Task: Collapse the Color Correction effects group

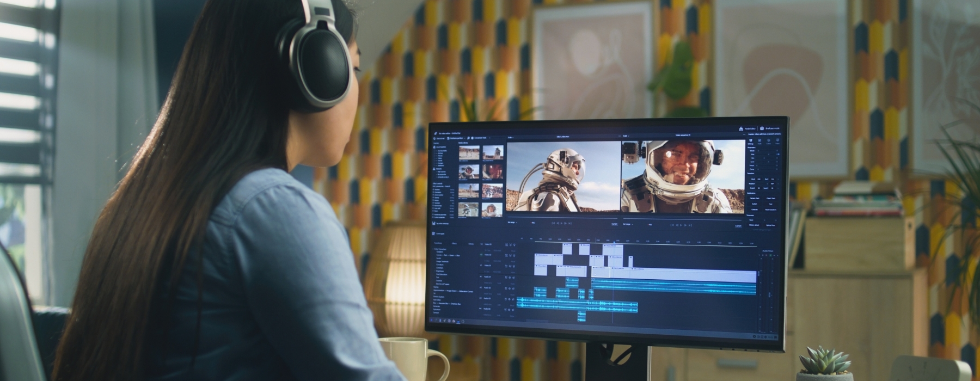Action: (x=433, y=249)
